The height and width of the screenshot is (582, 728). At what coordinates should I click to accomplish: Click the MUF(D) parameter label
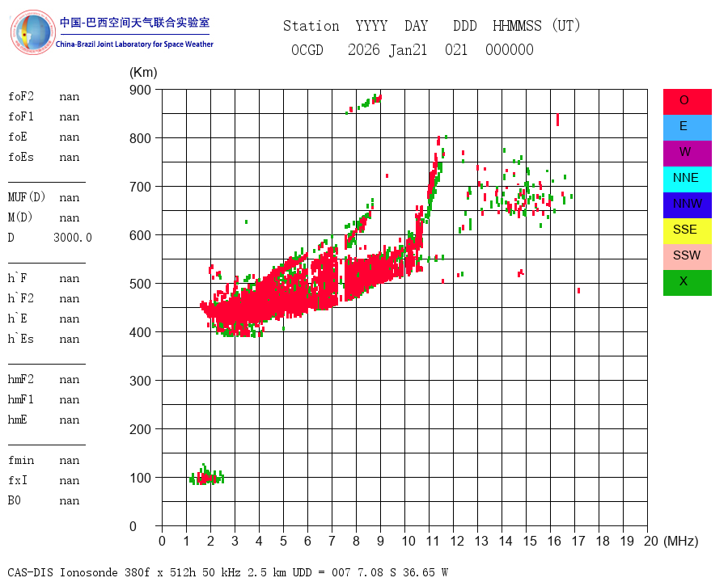coord(27,197)
